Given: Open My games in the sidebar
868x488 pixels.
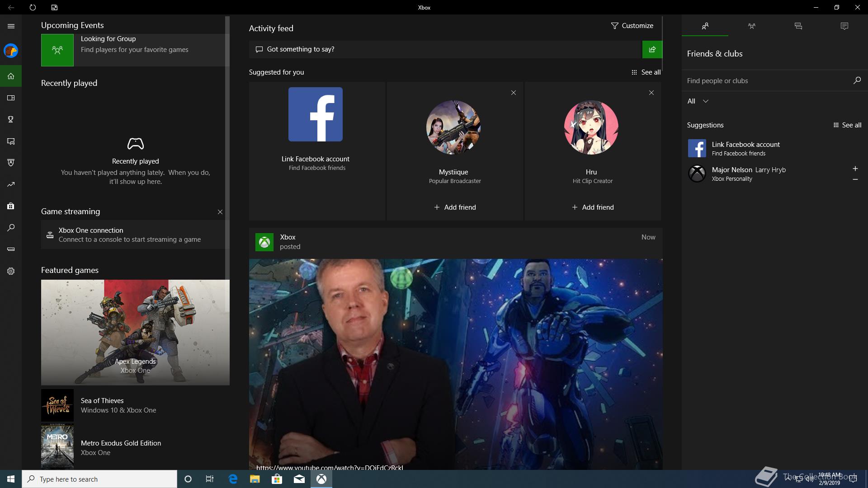Looking at the screenshot, I should 11,98.
